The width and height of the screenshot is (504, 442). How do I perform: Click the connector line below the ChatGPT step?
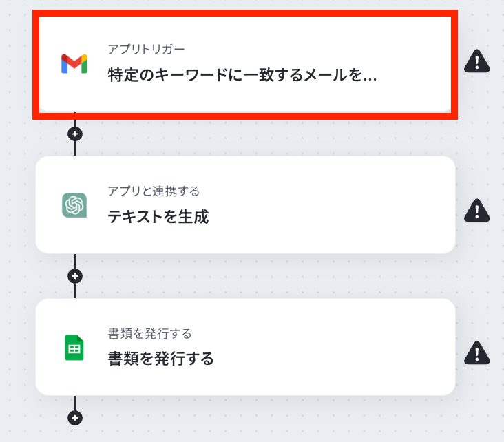pos(75,261)
